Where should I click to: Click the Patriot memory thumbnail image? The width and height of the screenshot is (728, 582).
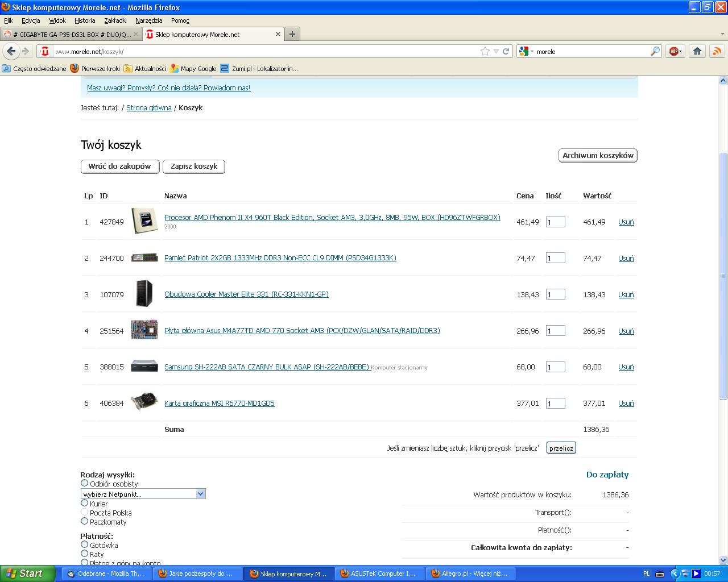144,257
